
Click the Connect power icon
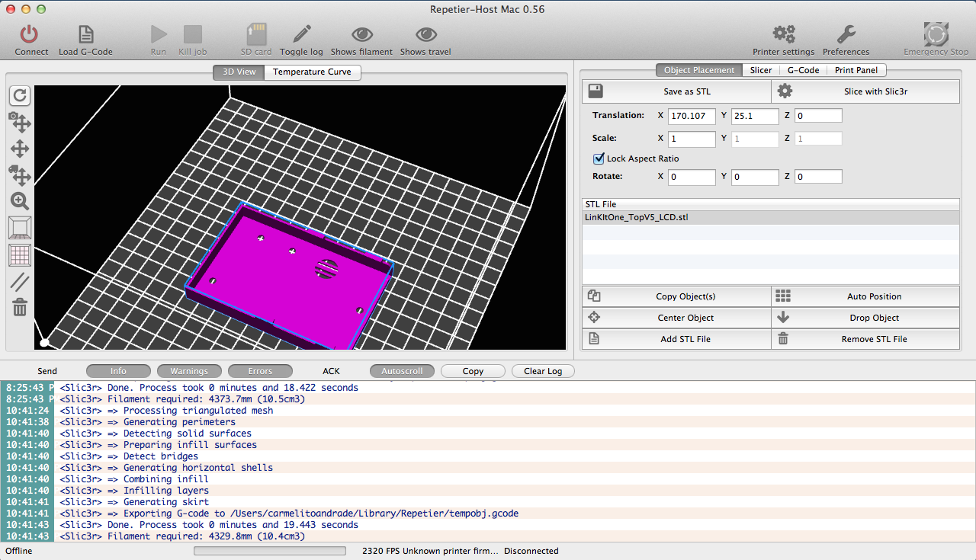[29, 34]
